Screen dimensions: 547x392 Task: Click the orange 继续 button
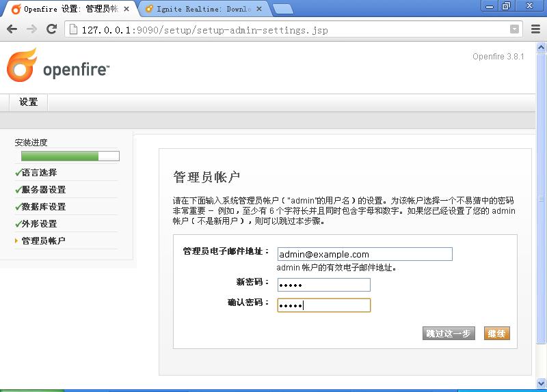pos(497,333)
